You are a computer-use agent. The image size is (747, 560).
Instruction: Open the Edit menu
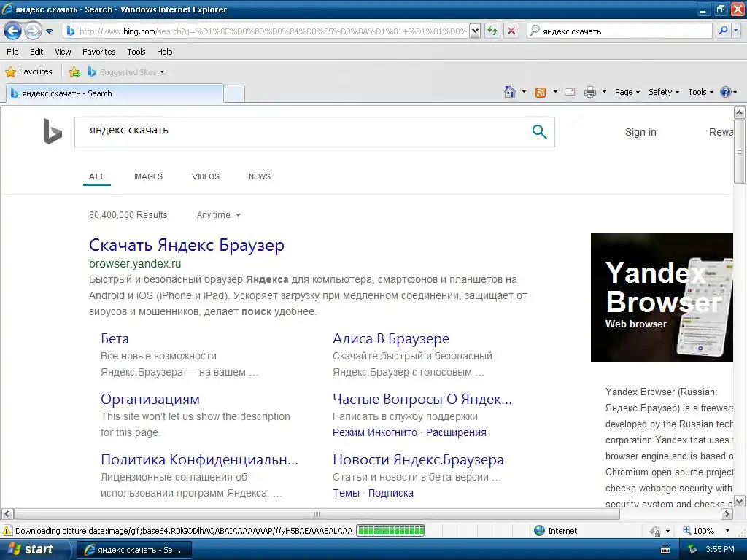[36, 52]
